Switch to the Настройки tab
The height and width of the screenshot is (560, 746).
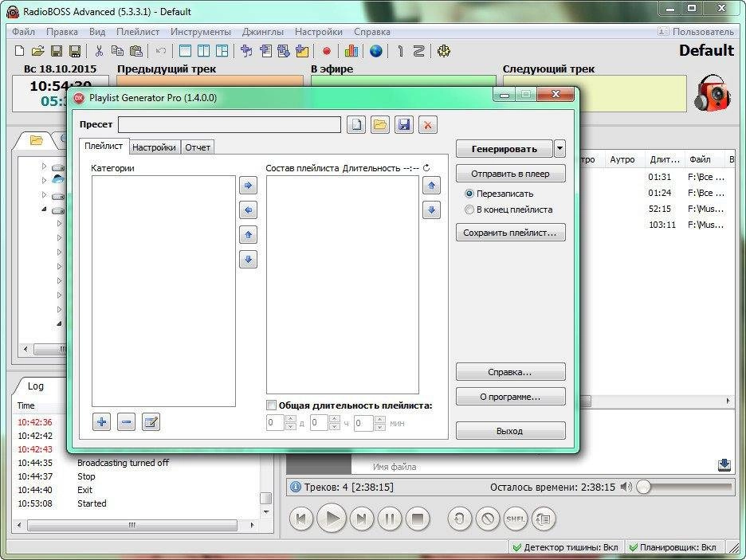(x=154, y=147)
